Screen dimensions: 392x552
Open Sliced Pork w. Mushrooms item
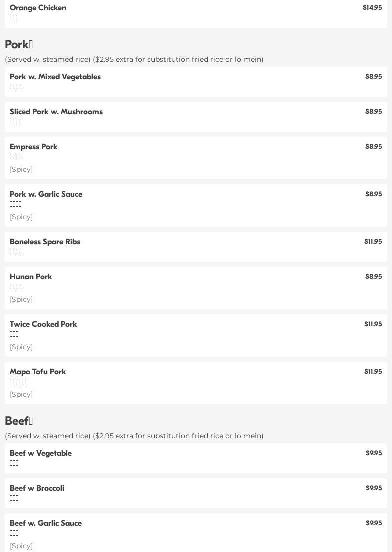(56, 112)
